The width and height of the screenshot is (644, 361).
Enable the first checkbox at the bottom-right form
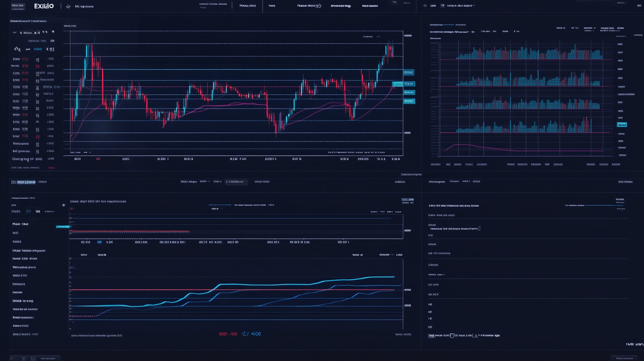(431, 335)
